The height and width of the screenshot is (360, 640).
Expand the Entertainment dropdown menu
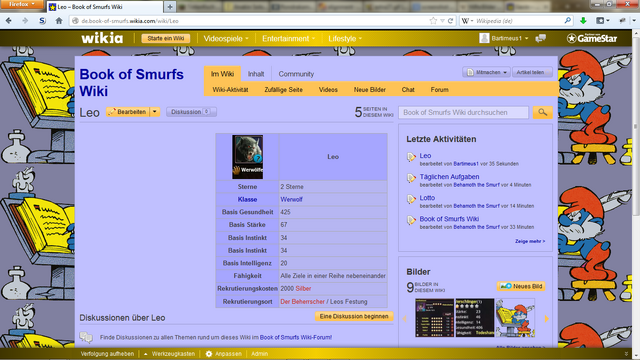288,38
